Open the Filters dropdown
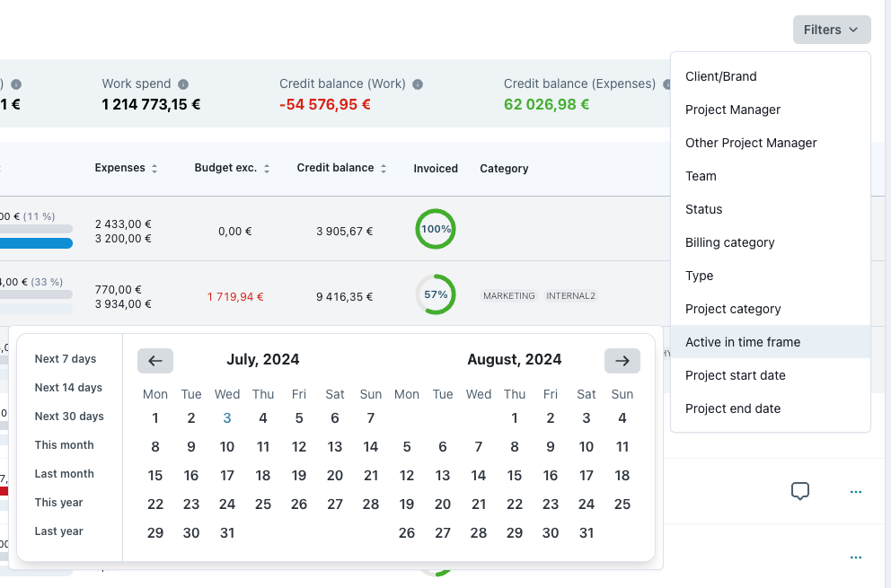 point(832,30)
